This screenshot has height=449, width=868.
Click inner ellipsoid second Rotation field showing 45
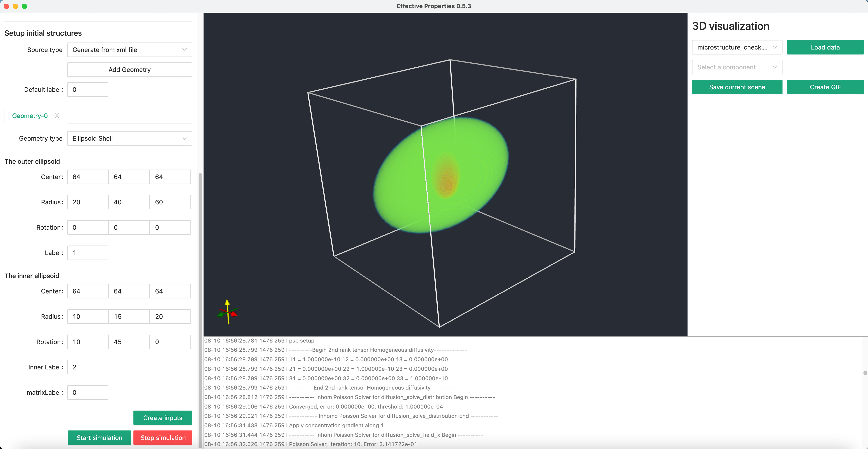point(129,342)
